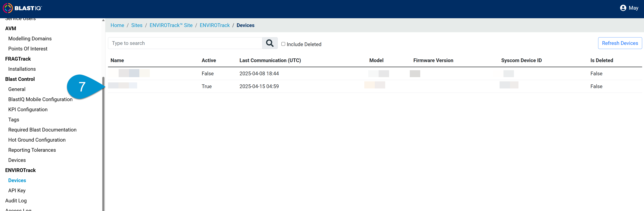Click the sidebar scroll up arrow
The height and width of the screenshot is (211, 644).
[103, 20]
